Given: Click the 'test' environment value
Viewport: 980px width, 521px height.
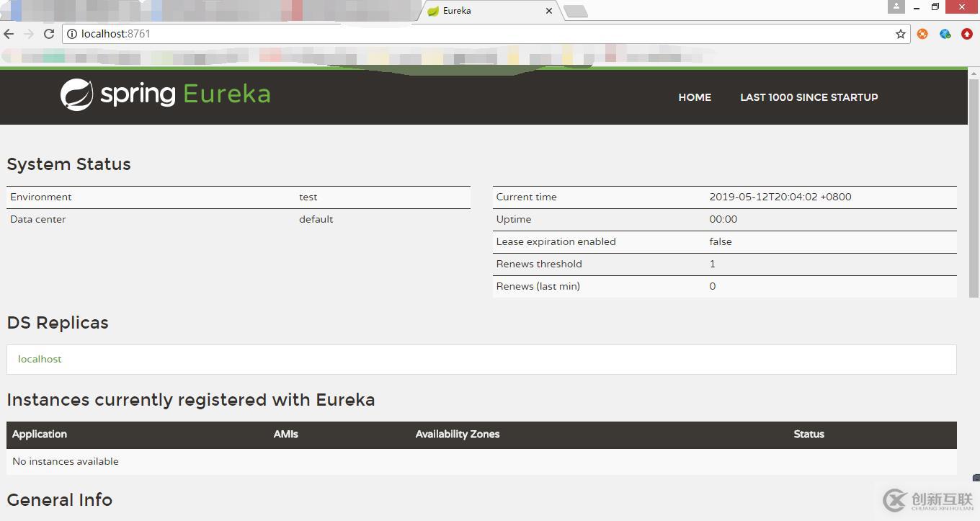Looking at the screenshot, I should (308, 197).
